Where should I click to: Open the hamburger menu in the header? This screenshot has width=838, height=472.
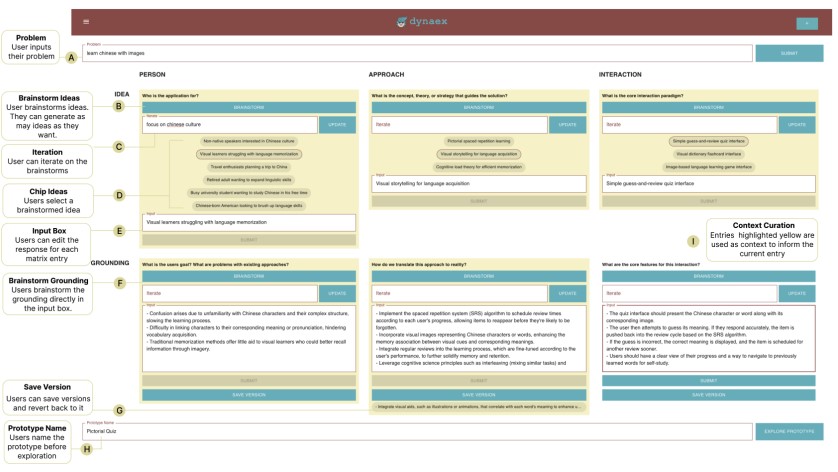(86, 21)
